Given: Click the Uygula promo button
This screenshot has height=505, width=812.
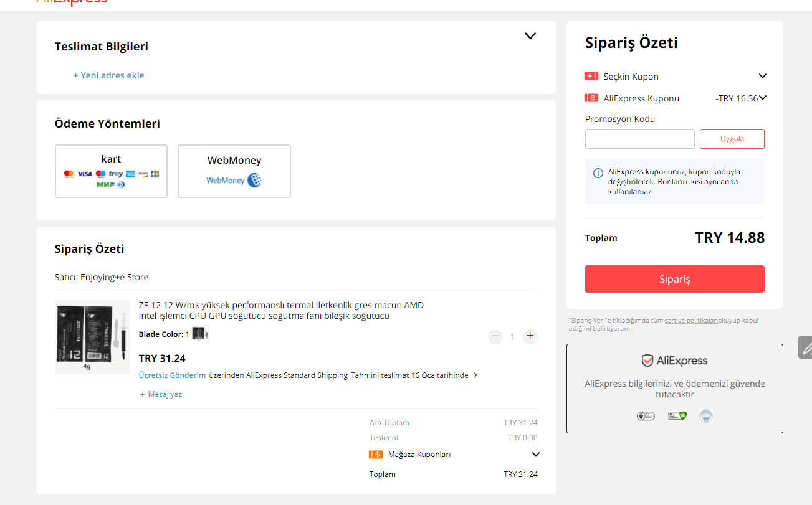Looking at the screenshot, I should pos(732,139).
